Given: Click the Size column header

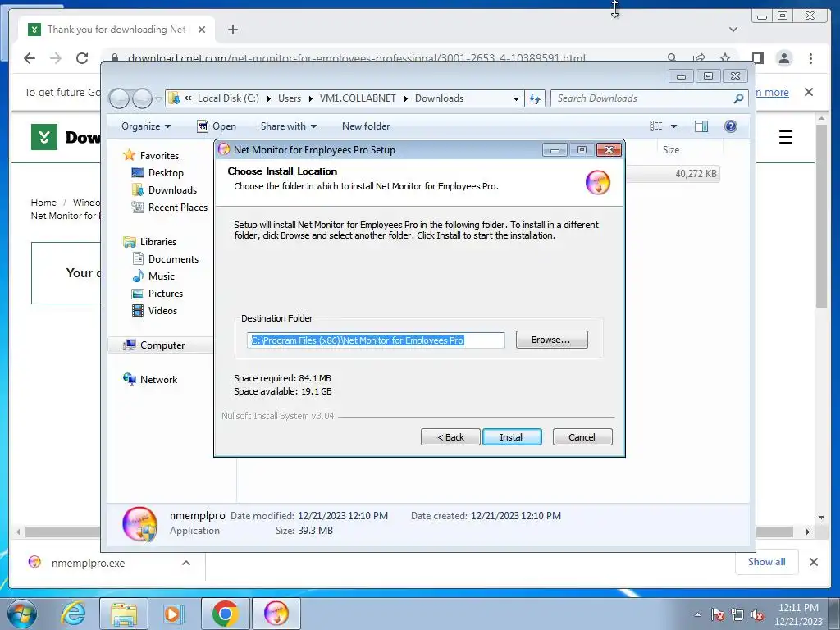Looking at the screenshot, I should pyautogui.click(x=671, y=150).
